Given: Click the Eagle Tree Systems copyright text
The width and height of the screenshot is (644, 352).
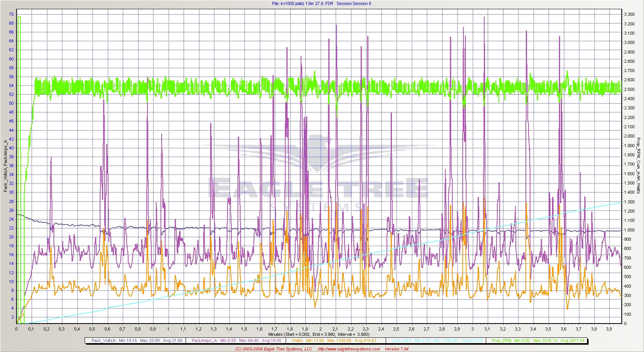Looking at the screenshot, I should click(274, 349).
